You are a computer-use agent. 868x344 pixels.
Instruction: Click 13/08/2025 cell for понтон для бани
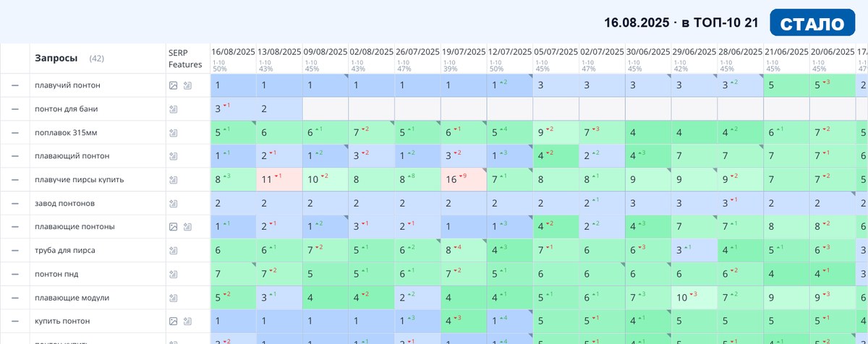click(x=279, y=109)
